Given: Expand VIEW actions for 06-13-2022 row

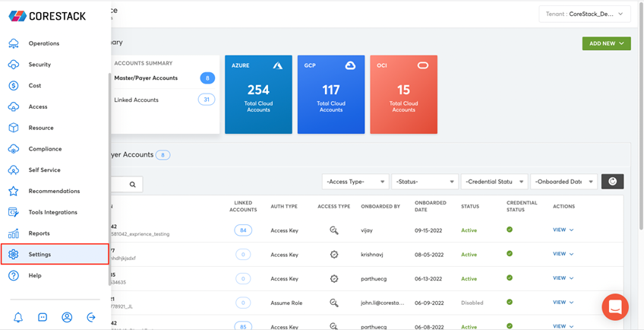Looking at the screenshot, I should click(563, 278).
